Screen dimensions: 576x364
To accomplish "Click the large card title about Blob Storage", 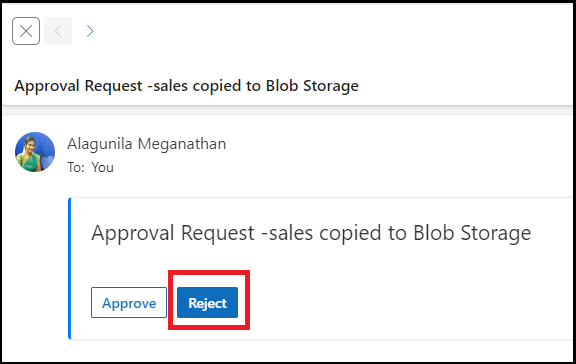I will (311, 233).
